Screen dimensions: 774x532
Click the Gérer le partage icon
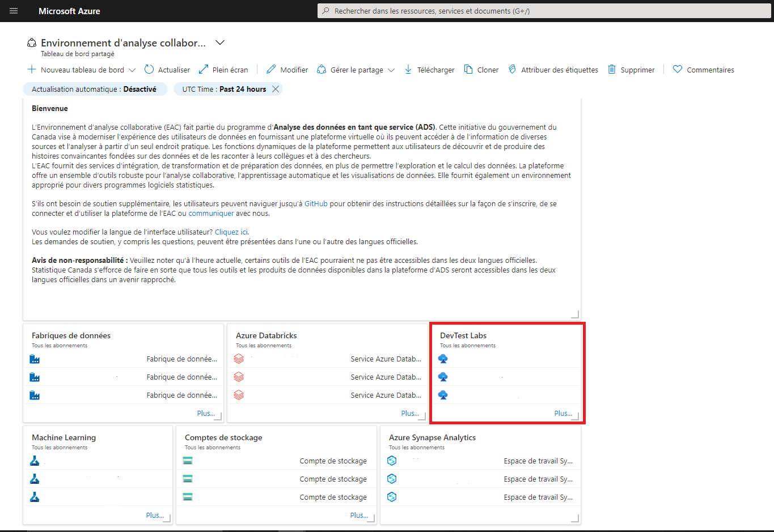(x=322, y=69)
